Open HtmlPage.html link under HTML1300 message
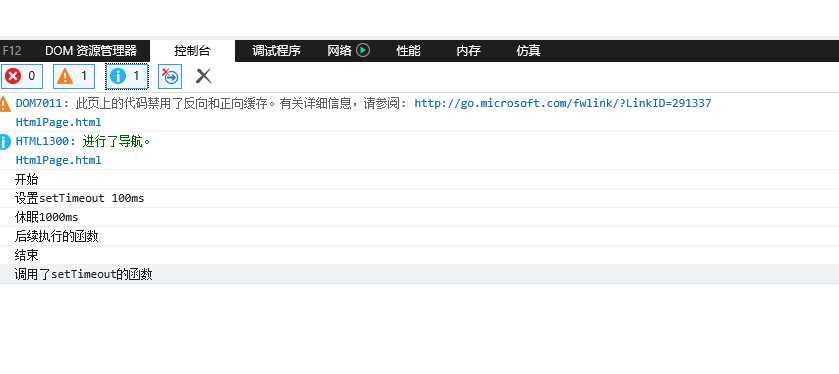Image resolution: width=839 pixels, height=374 pixels. [x=58, y=160]
